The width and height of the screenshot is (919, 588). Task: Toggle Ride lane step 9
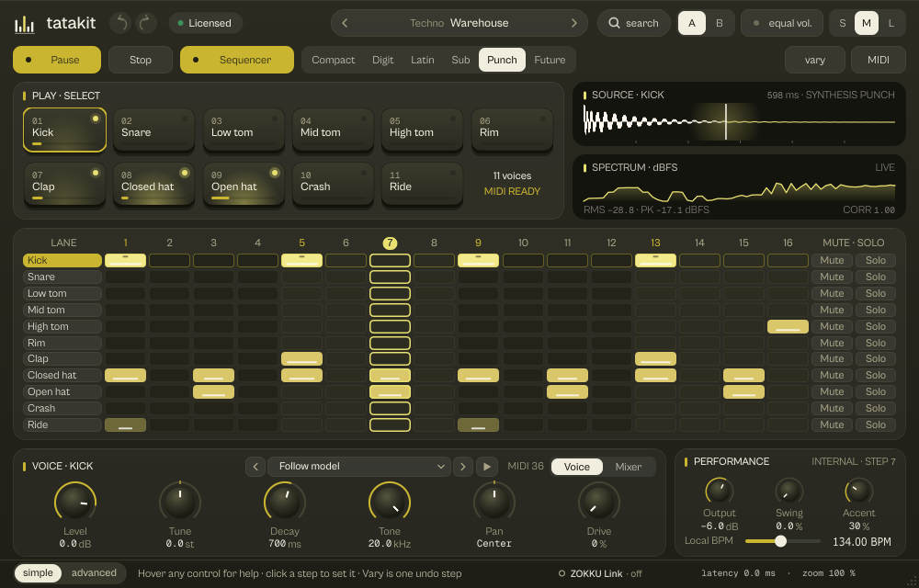(x=478, y=424)
